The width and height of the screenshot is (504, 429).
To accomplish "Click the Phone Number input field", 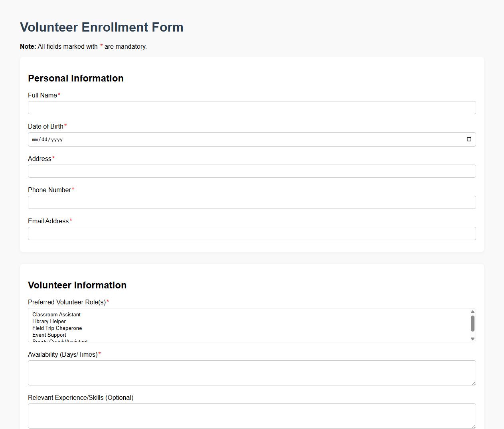I will click(251, 202).
